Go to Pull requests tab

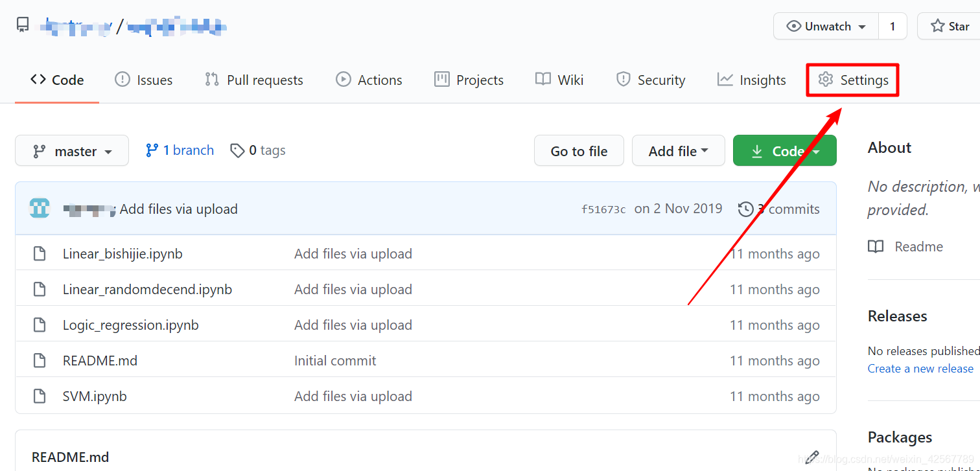tap(254, 80)
